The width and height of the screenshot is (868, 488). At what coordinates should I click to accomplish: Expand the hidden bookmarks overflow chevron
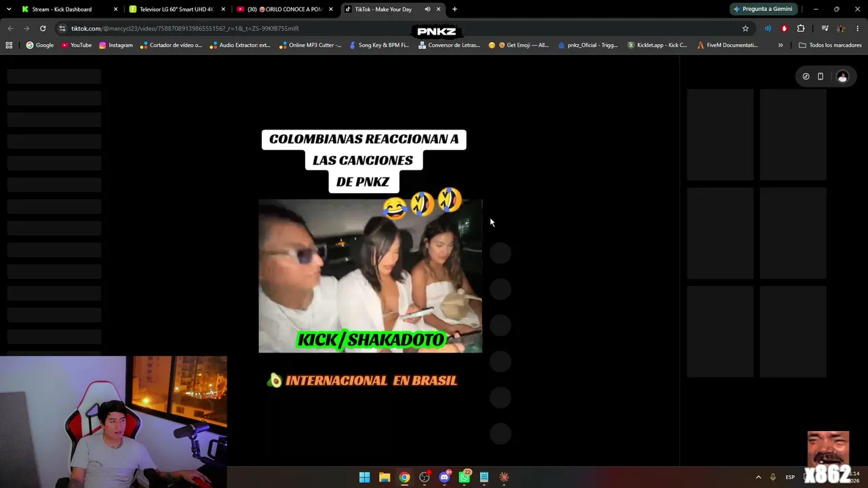[781, 45]
